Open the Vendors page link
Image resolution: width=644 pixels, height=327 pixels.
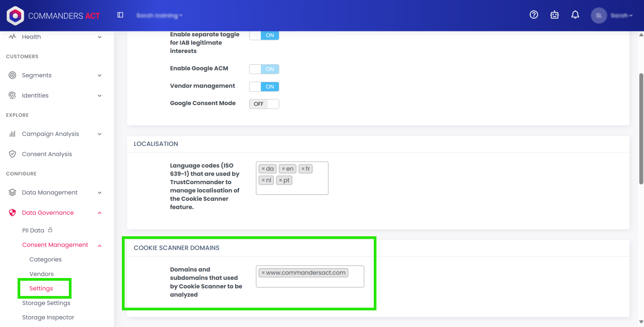41,274
